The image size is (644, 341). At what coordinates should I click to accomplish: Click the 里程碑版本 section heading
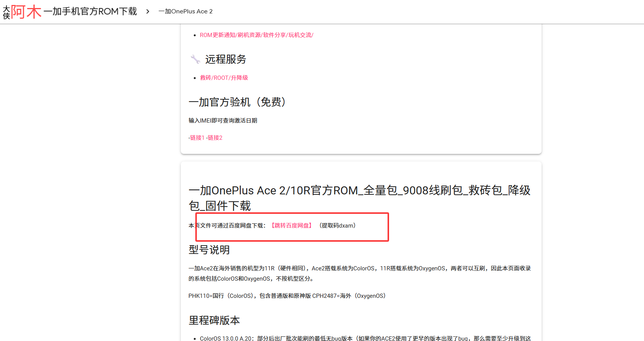(214, 320)
